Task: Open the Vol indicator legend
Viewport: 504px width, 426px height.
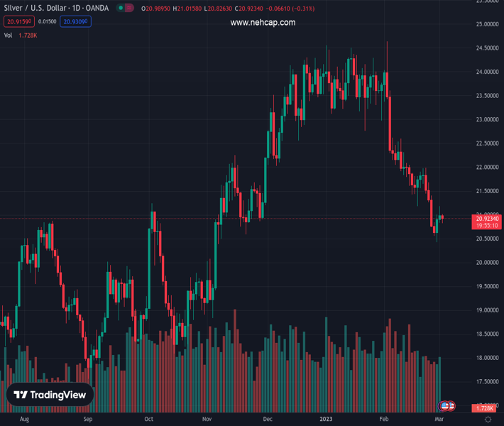Action: [x=9, y=35]
